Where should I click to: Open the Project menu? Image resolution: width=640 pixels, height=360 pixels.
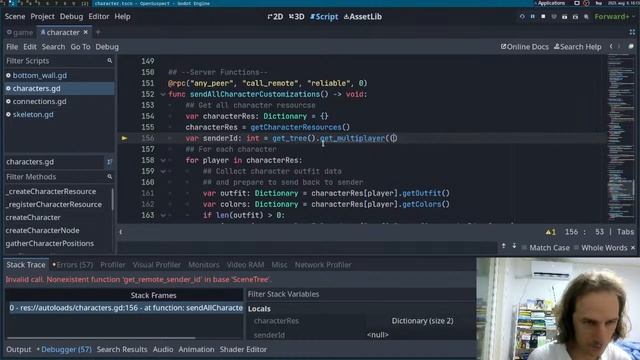point(42,17)
